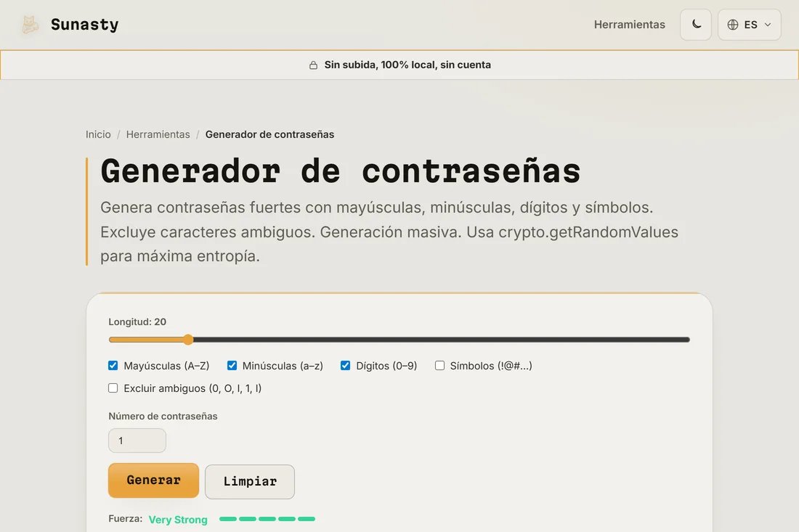Follow the Herramientas breadcrumb link
Screen dimensions: 799x532
coord(158,134)
